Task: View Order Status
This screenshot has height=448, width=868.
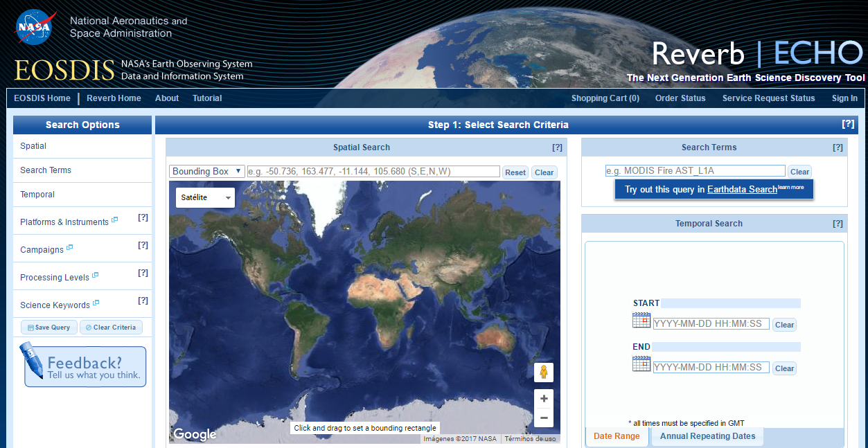Action: pyautogui.click(x=680, y=98)
